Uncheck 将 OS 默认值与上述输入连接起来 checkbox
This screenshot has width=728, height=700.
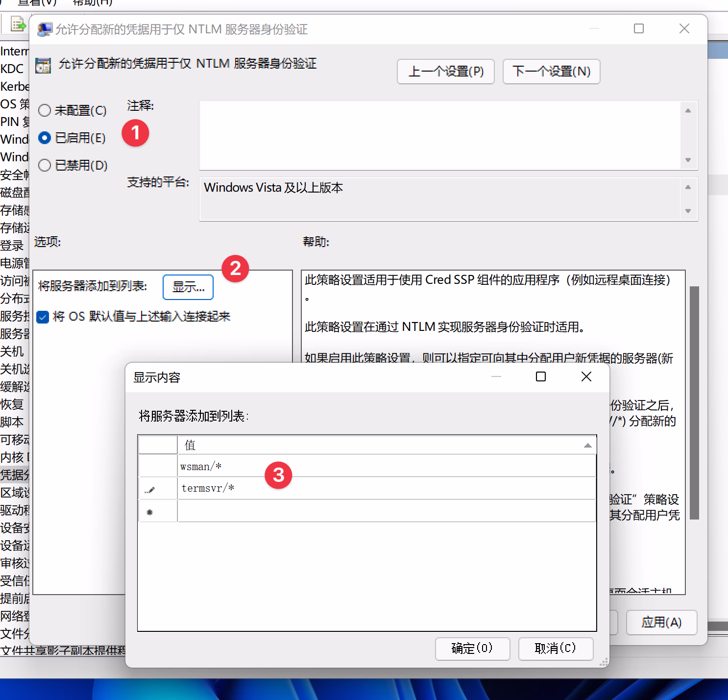(43, 317)
